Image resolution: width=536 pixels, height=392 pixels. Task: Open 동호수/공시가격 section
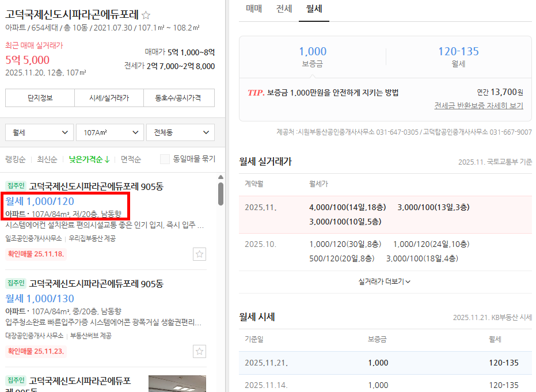point(179,98)
